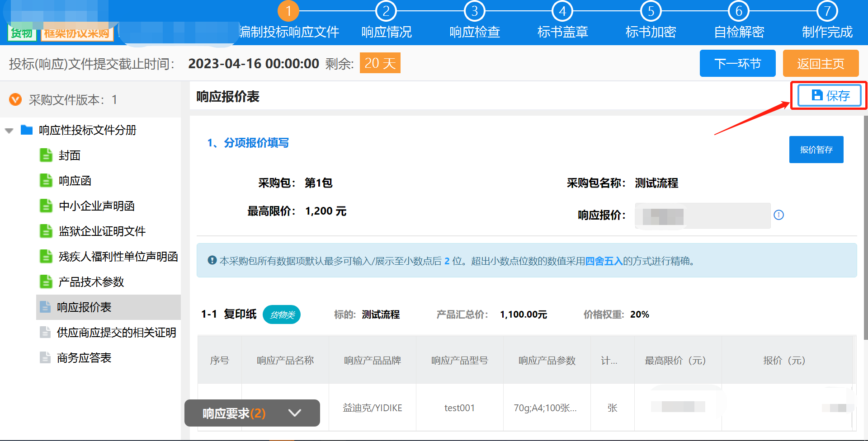
Task: Open the 制作完成 step label
Action: [x=827, y=32]
